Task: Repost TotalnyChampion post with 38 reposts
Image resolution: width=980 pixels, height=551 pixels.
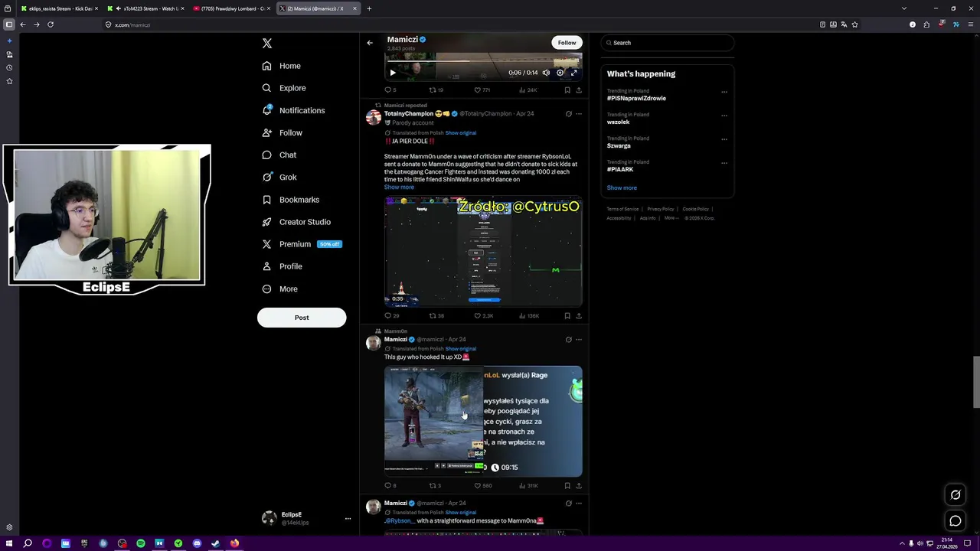Action: (x=436, y=316)
